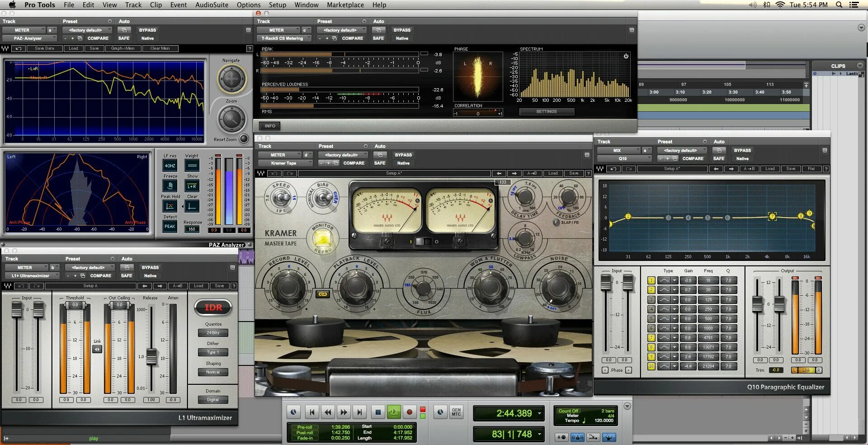This screenshot has height=445, width=868.
Task: Click the T-RackS SETTINGS button
Action: pos(547,112)
